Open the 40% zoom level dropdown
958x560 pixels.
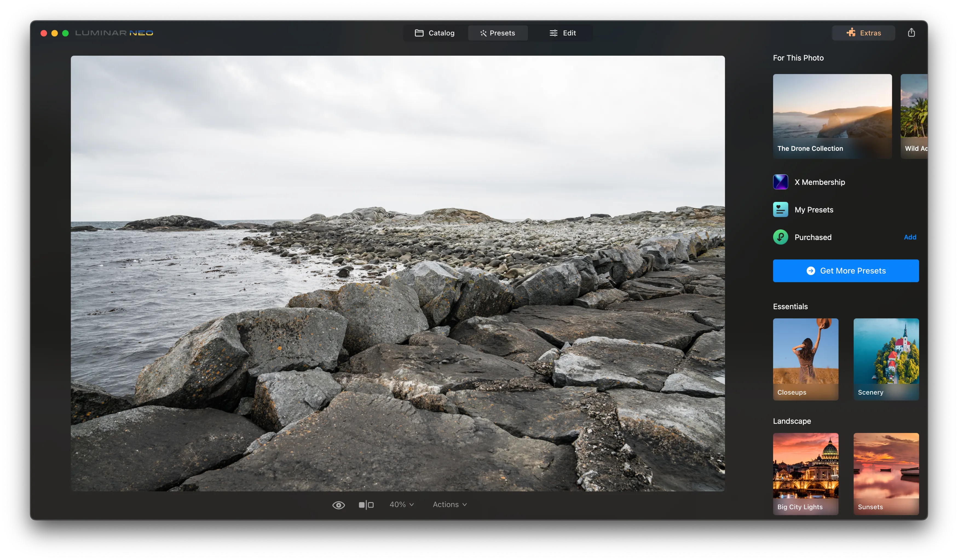coord(402,504)
